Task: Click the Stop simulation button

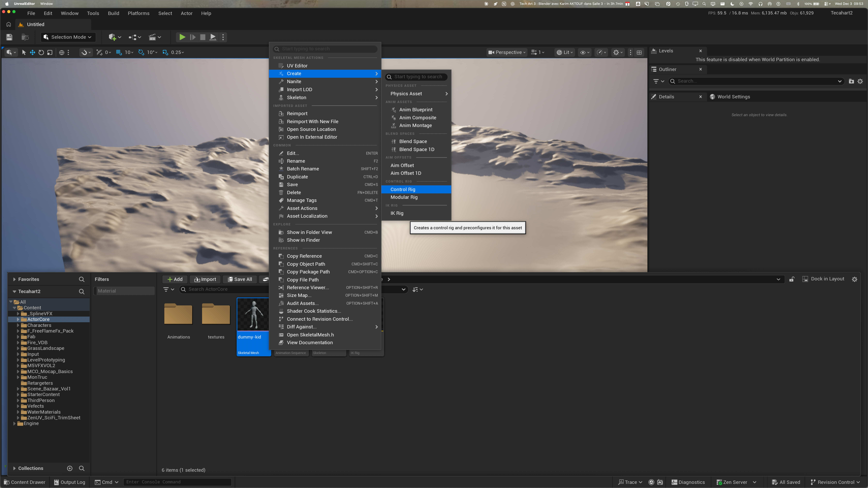Action: point(203,37)
